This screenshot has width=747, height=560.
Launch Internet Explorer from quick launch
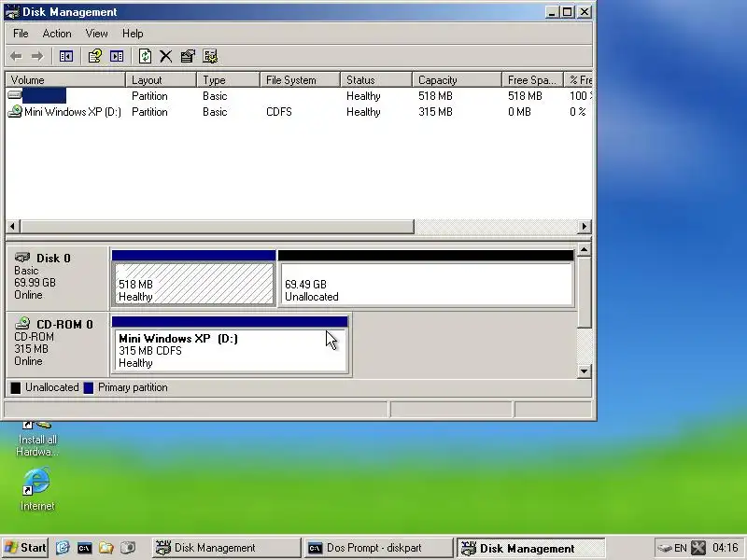point(63,548)
